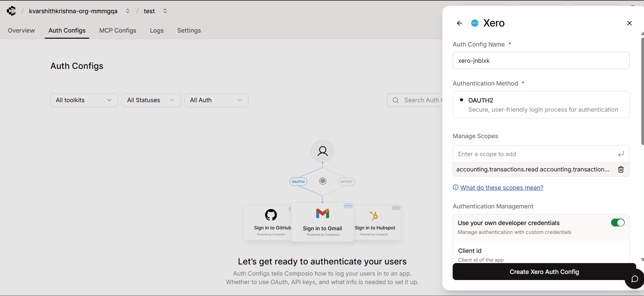Toggle Use your own developer credentials

618,223
